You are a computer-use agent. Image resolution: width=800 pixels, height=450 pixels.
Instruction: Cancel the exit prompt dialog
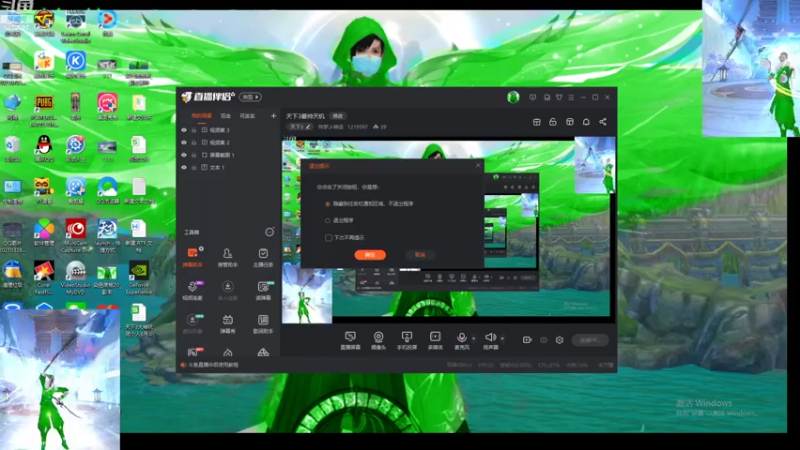click(420, 255)
